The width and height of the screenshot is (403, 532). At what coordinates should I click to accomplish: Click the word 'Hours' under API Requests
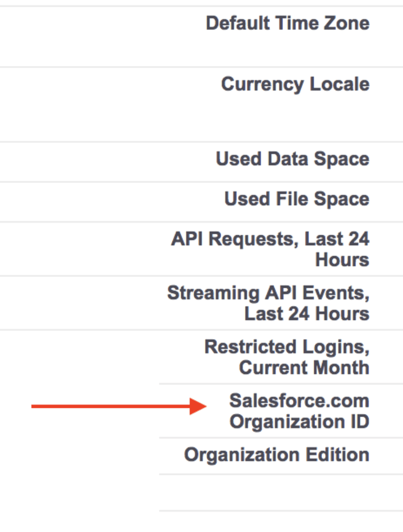(x=342, y=260)
